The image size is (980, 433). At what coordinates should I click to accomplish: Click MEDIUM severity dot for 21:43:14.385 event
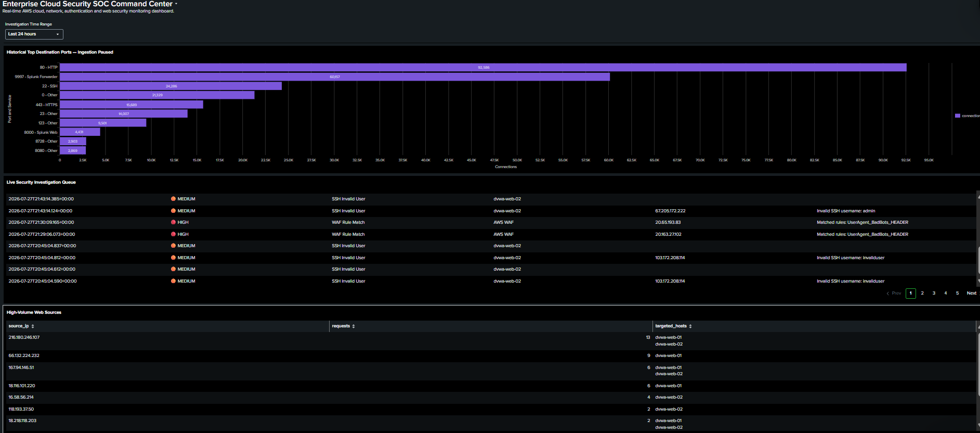click(173, 199)
